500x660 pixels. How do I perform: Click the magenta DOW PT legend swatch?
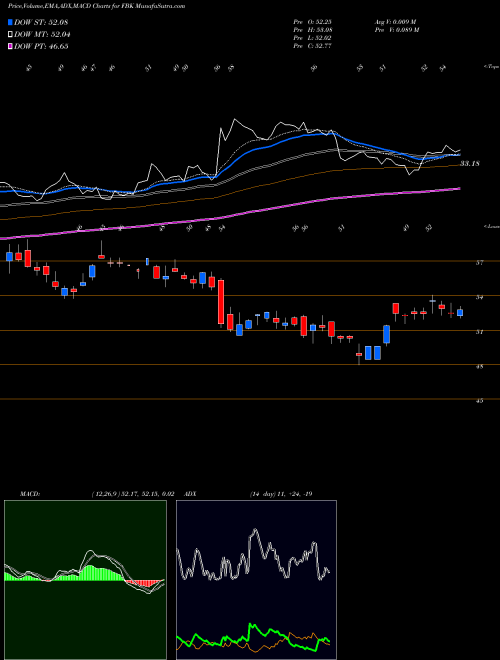pyautogui.click(x=11, y=46)
